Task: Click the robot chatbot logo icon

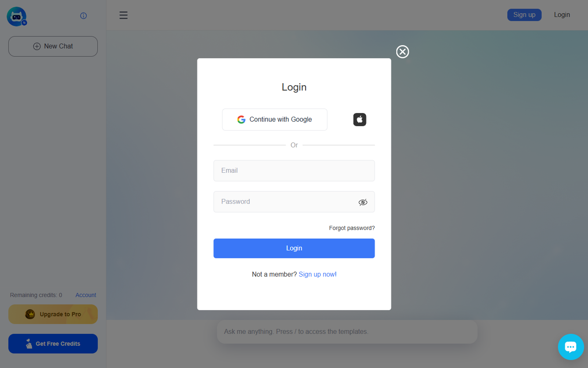Action: pos(17,17)
